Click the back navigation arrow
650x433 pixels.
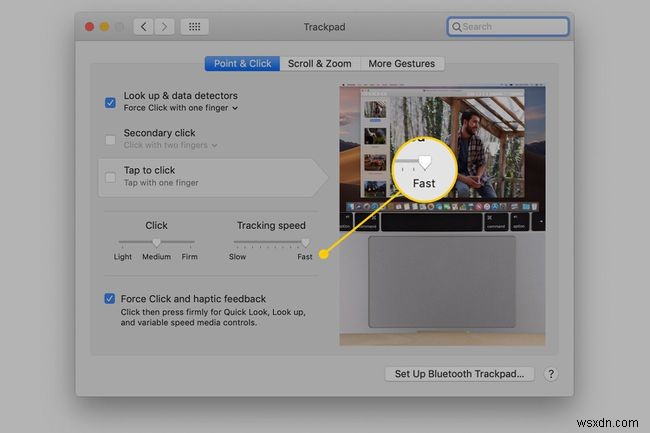tap(143, 27)
